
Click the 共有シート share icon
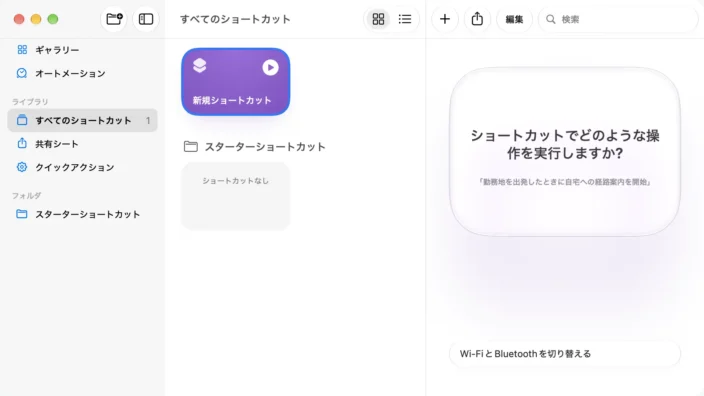pos(22,143)
